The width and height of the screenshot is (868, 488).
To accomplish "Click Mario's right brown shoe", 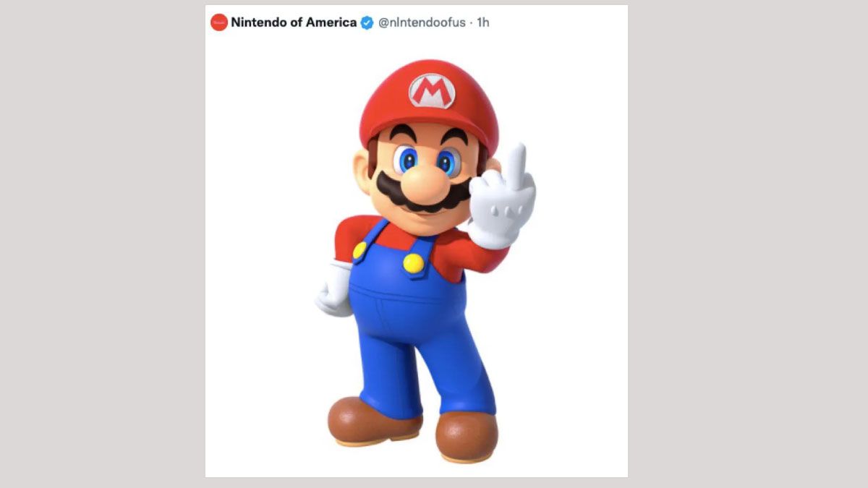I will click(467, 437).
